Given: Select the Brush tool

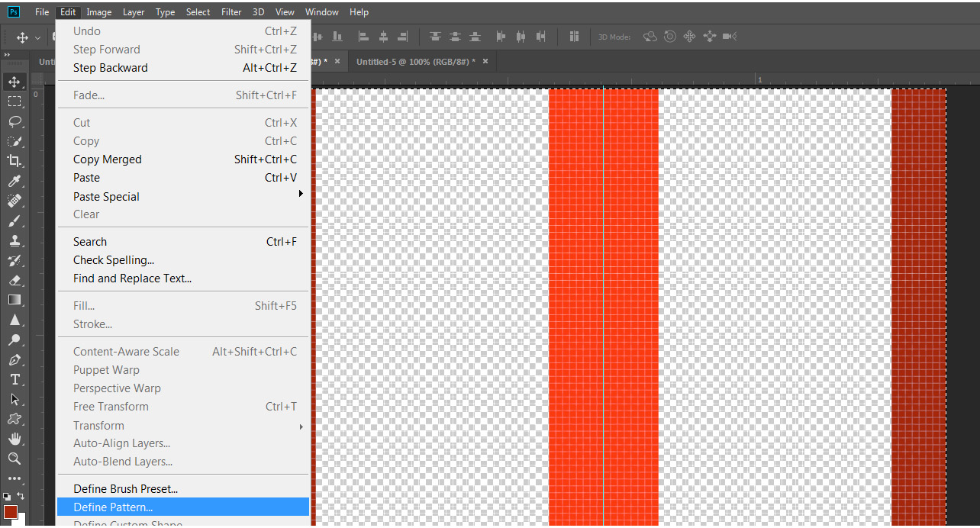Looking at the screenshot, I should click(15, 221).
